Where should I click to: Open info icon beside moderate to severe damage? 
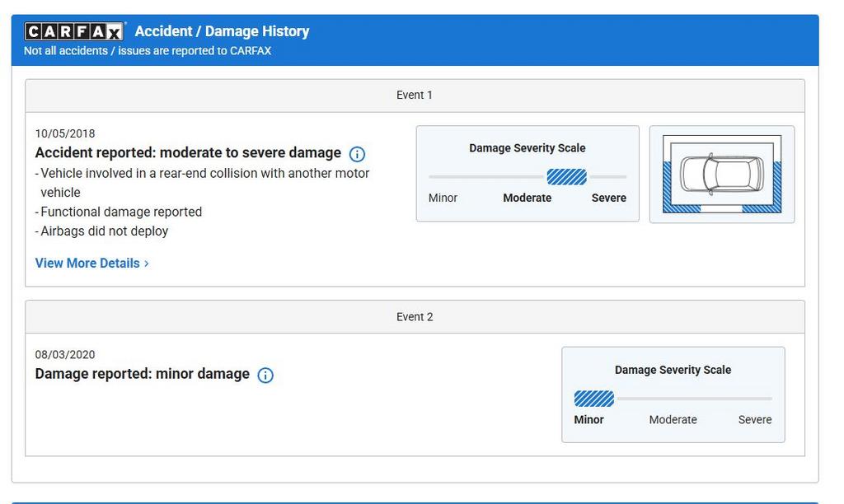point(357,154)
